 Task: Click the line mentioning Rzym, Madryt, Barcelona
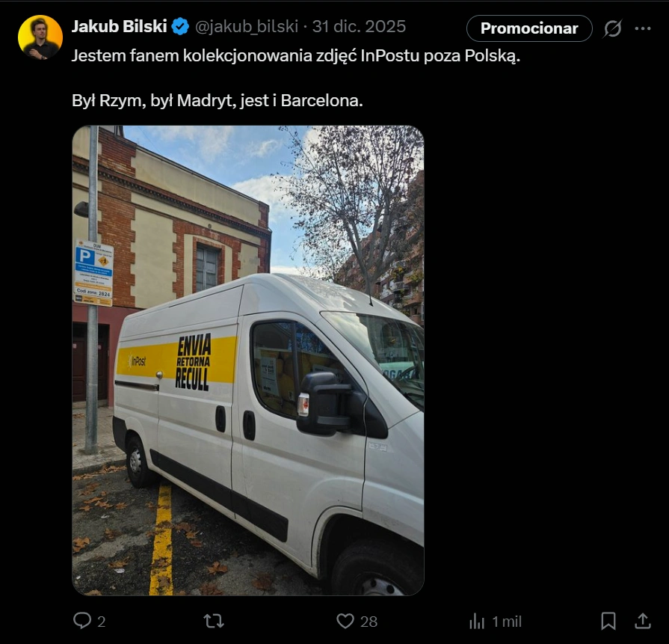[218, 100]
